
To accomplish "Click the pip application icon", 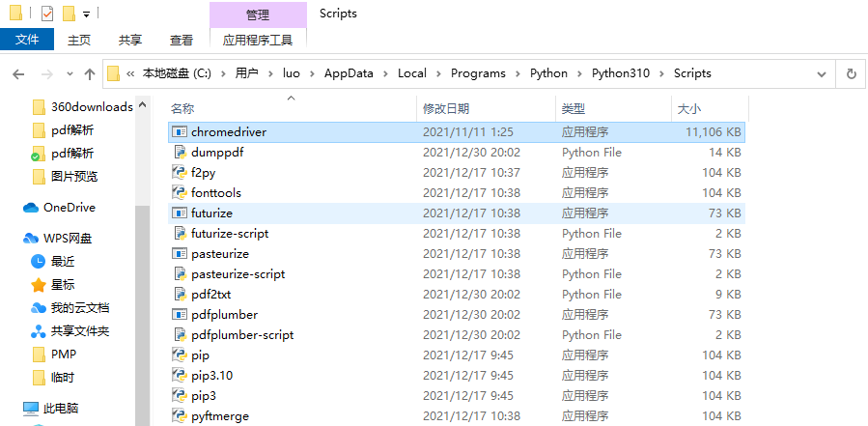I will point(179,355).
